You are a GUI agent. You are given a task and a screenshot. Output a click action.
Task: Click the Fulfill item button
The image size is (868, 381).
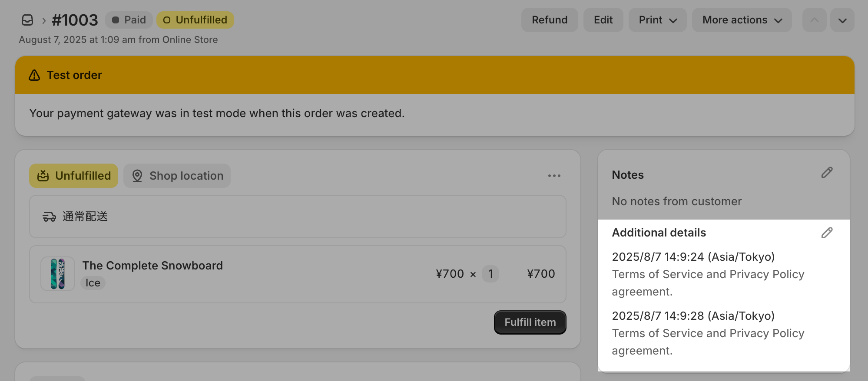click(530, 322)
